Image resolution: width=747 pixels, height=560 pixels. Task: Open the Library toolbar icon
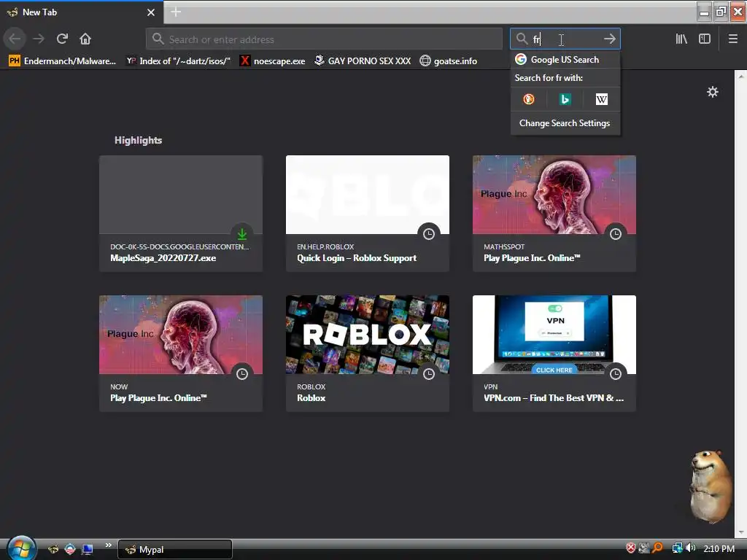click(681, 39)
